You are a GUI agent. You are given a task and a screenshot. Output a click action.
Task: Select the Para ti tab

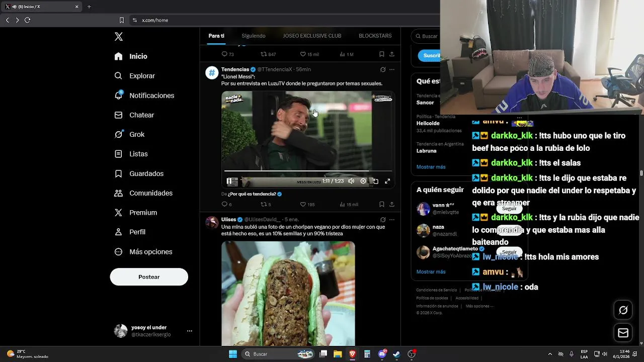click(x=216, y=36)
